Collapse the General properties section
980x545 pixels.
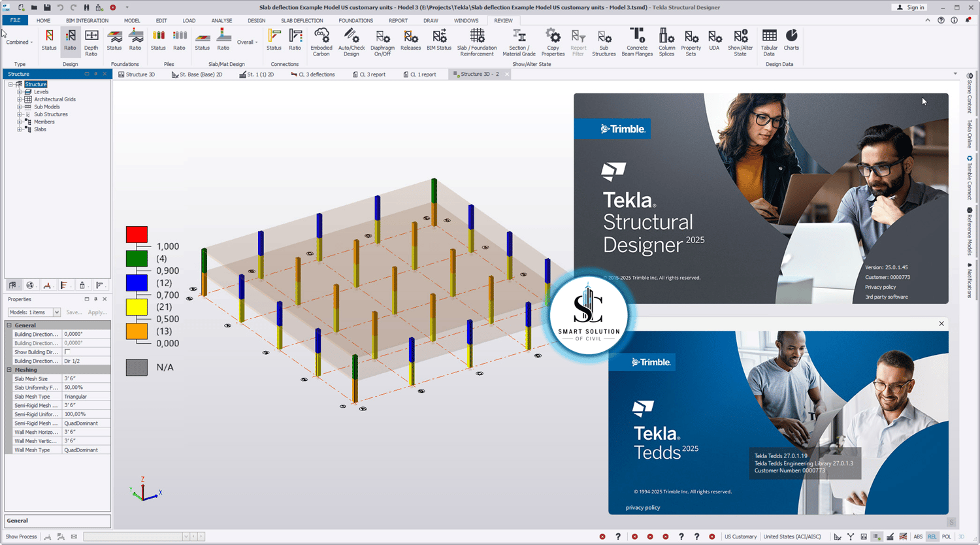click(9, 325)
